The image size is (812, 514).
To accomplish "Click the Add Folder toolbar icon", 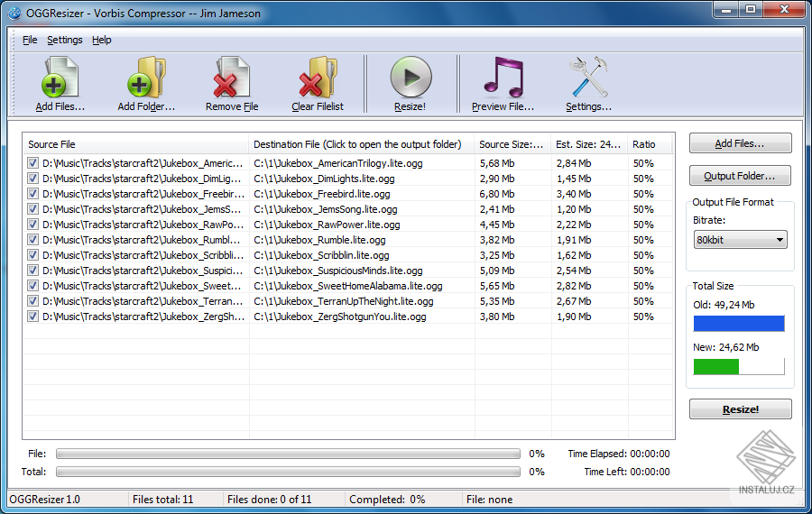I will 146,78.
